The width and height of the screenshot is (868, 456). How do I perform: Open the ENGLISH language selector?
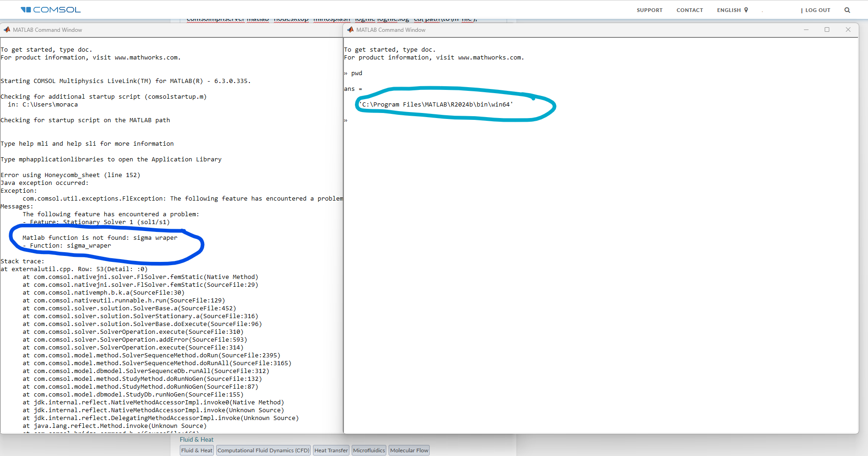tap(729, 10)
